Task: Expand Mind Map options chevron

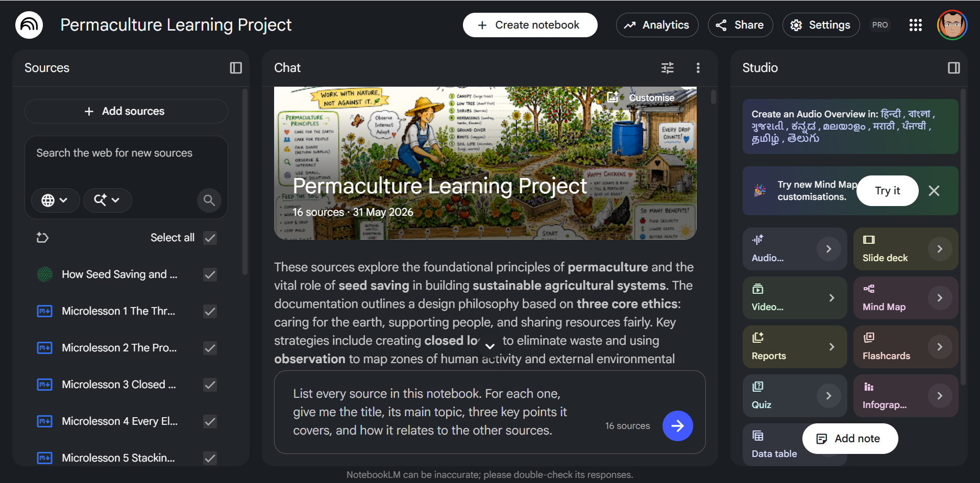Action: point(940,298)
